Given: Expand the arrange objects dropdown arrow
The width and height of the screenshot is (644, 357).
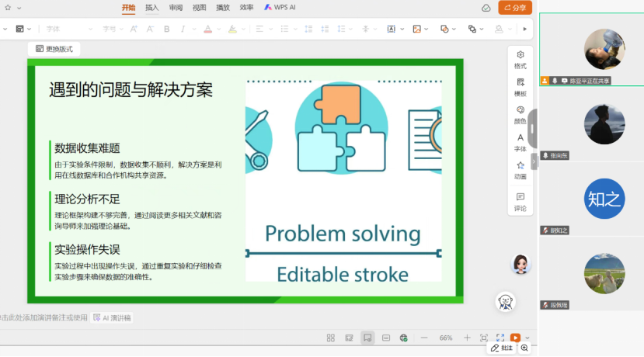Looking at the screenshot, I should tap(482, 29).
